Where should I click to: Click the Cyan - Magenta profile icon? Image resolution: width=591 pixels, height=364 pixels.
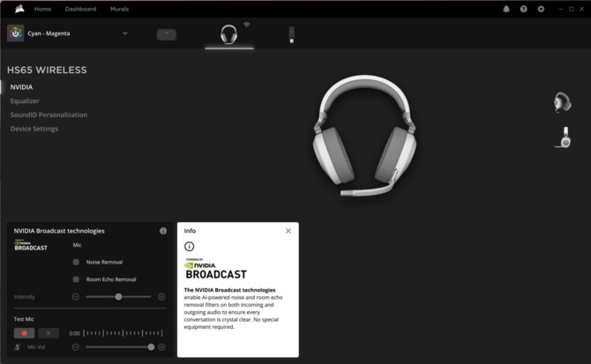point(16,33)
